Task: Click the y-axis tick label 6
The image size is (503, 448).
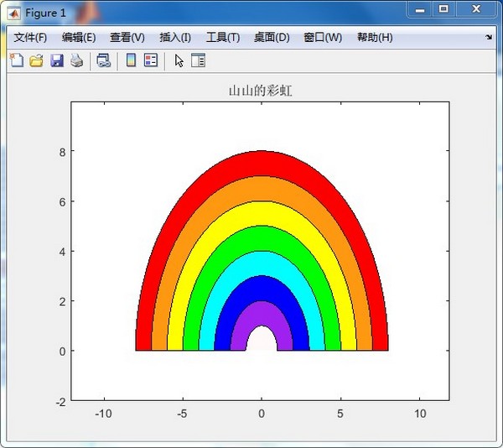Action: click(x=62, y=202)
